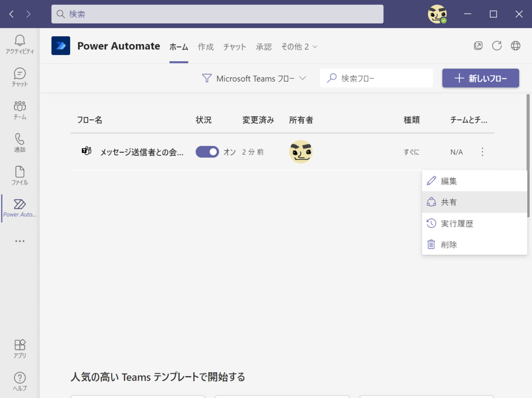The image size is (532, 398).
Task: Click the 種類 column header
Action: click(411, 120)
